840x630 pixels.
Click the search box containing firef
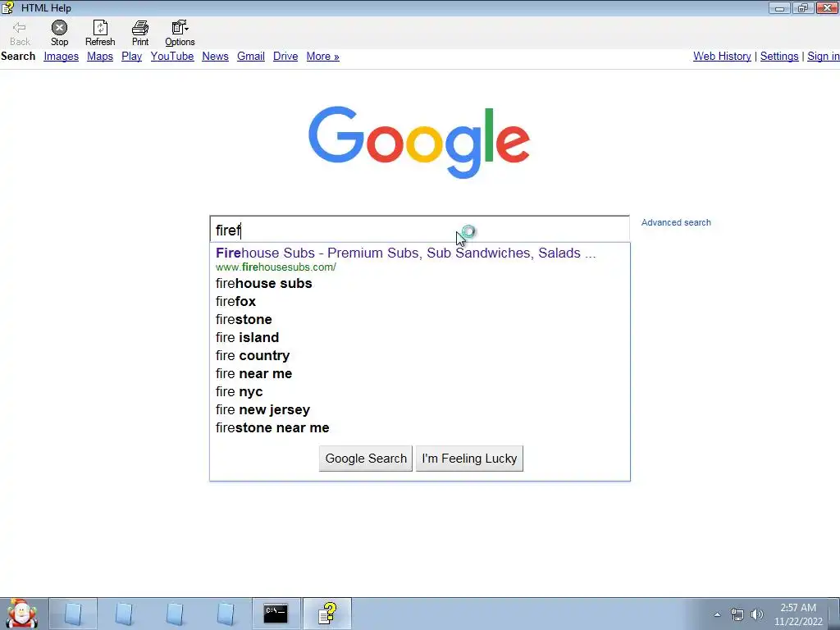[419, 230]
